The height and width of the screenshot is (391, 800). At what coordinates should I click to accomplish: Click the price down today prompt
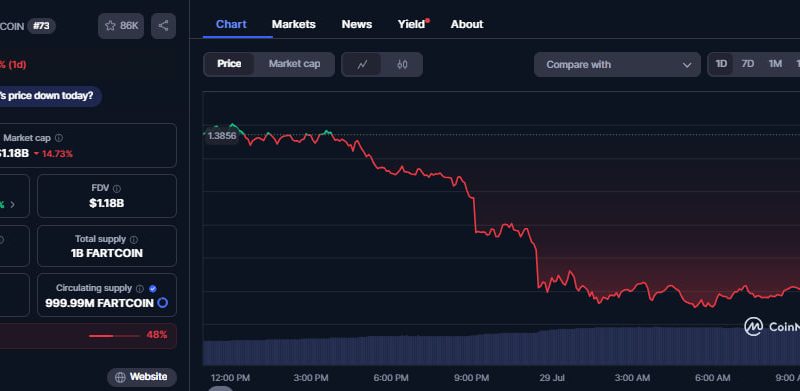(x=46, y=96)
